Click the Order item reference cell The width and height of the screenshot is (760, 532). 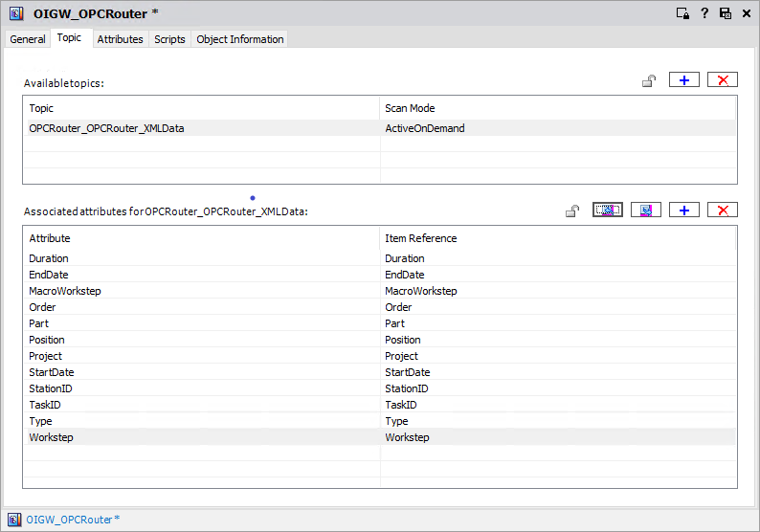click(x=558, y=307)
